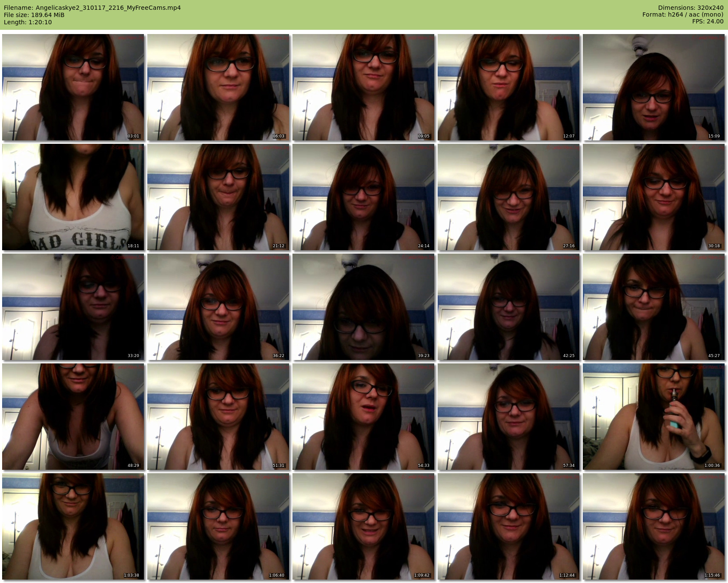Choose the thumbnail marked 33:20
Image resolution: width=728 pixels, height=583 pixels.
pyautogui.click(x=73, y=307)
